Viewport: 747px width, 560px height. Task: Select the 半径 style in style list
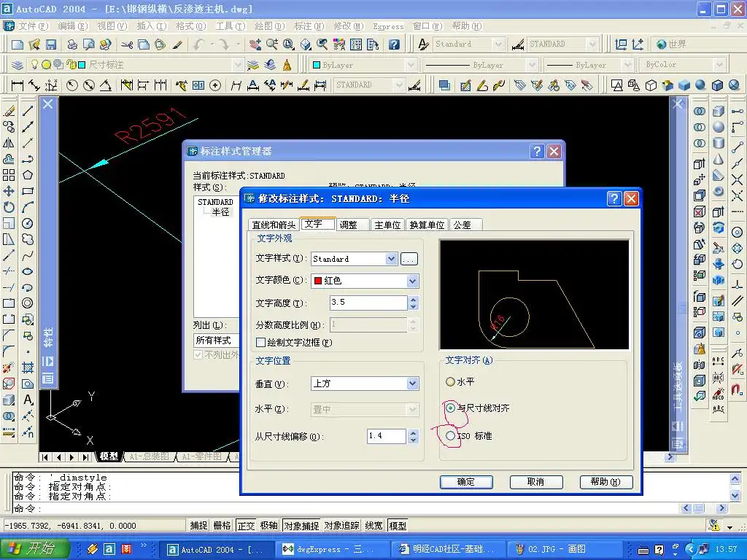[220, 212]
